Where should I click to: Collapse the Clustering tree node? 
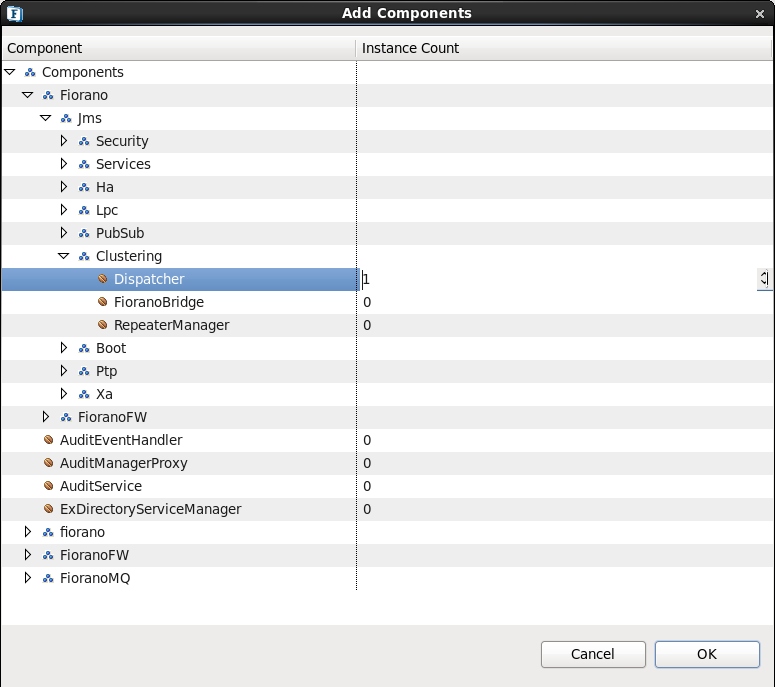pos(63,256)
